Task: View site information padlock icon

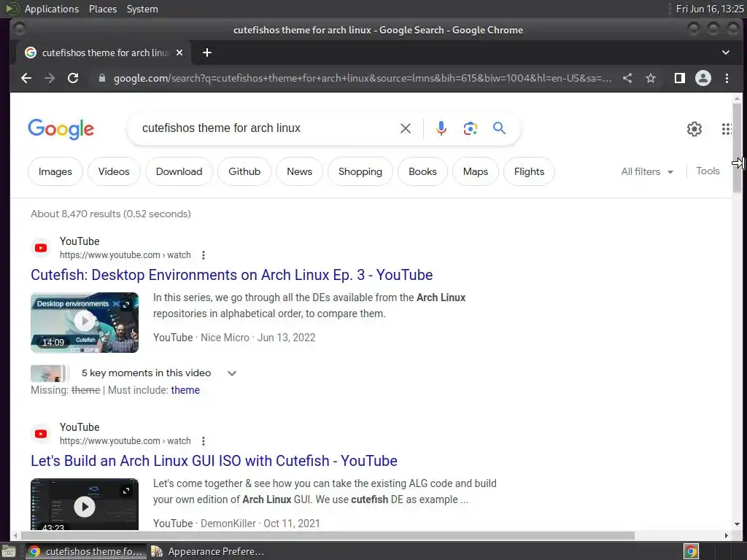Action: point(101,78)
